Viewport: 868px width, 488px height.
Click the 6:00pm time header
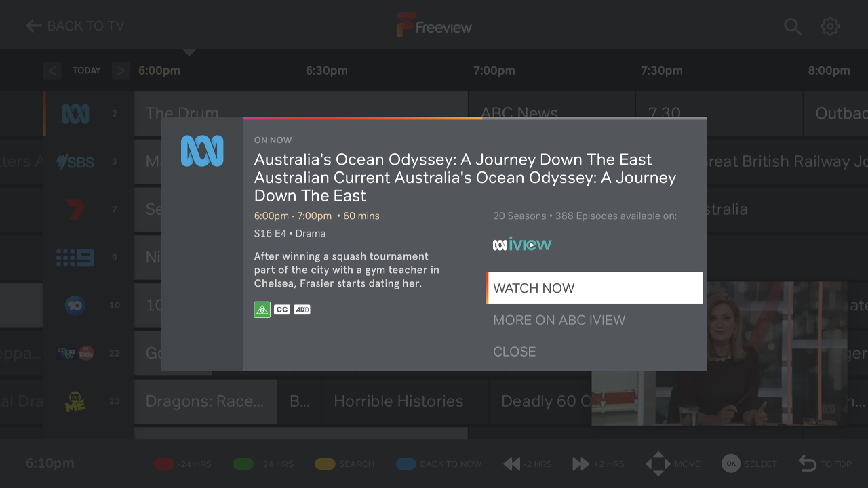(159, 70)
